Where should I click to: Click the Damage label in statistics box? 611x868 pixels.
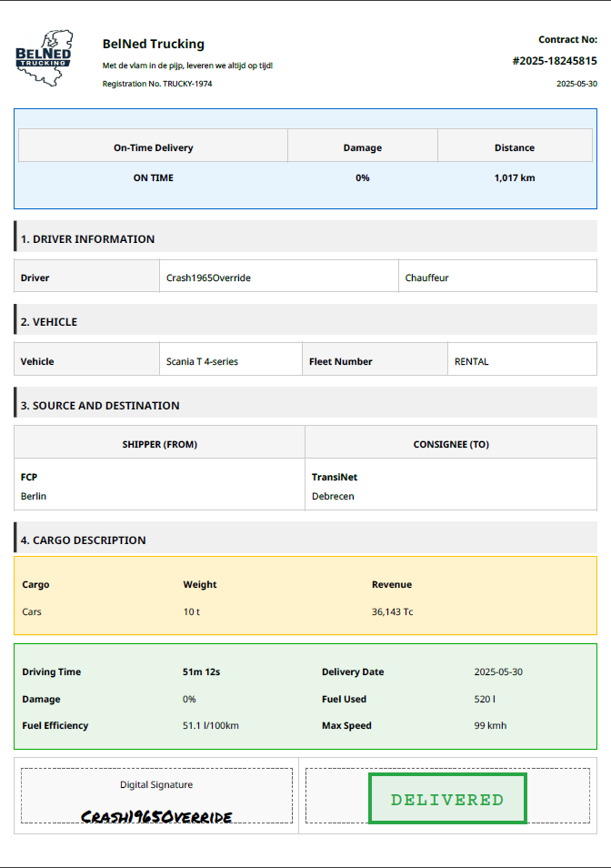[41, 699]
